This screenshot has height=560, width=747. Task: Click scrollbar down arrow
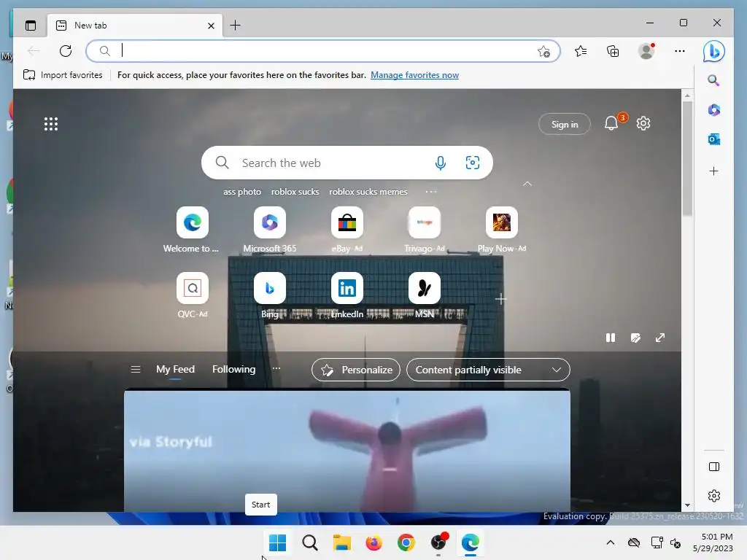[x=687, y=505]
